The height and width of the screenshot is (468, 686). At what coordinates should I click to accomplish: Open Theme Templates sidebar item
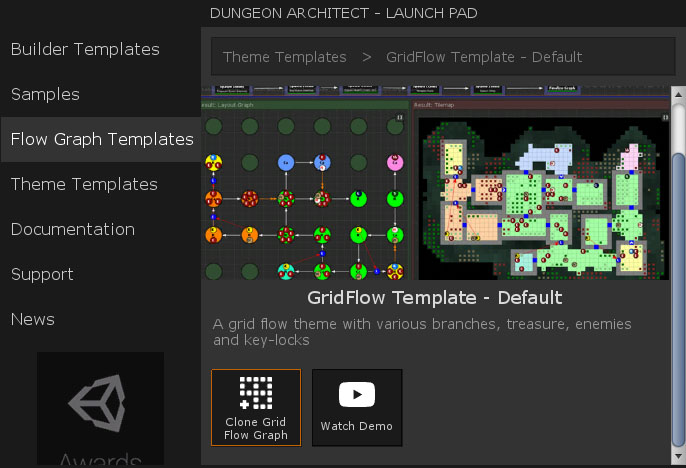pyautogui.click(x=84, y=185)
